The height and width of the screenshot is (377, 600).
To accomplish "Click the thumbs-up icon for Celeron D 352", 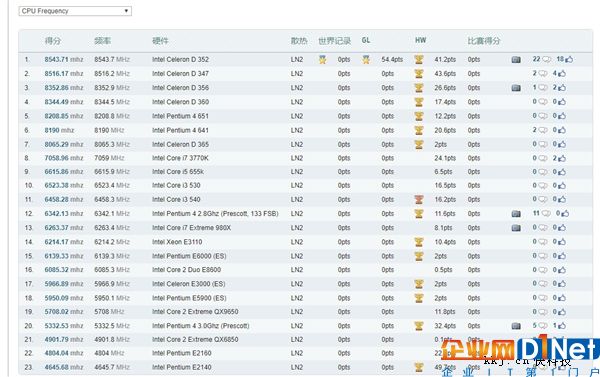I will [569, 59].
